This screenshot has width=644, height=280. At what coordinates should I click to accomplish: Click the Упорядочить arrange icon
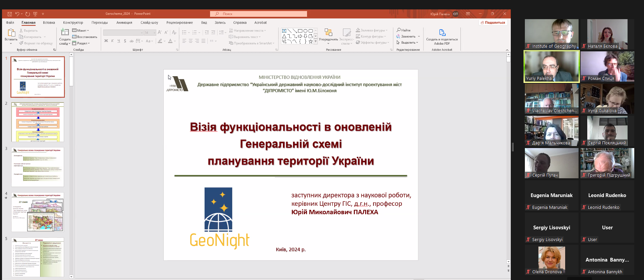pyautogui.click(x=328, y=32)
